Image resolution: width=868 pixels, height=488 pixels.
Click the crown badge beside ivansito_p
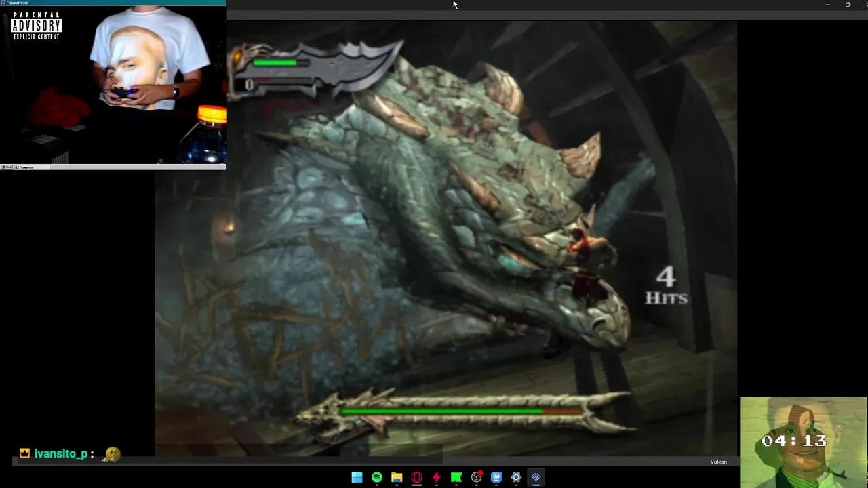[24, 453]
